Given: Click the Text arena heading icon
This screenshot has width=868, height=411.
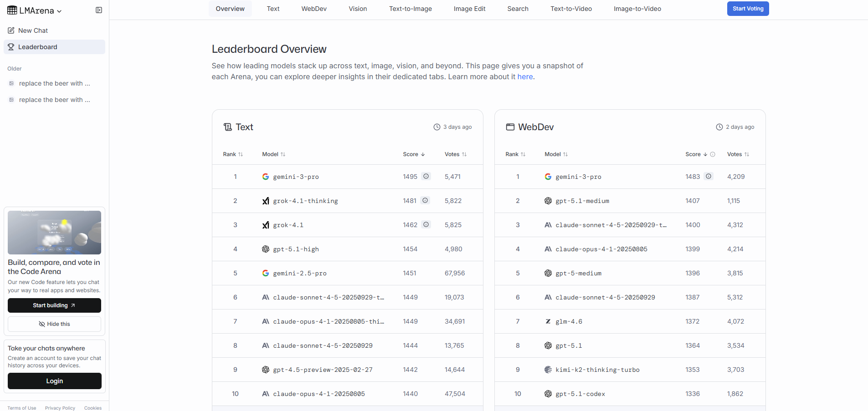Looking at the screenshot, I should coord(228,127).
